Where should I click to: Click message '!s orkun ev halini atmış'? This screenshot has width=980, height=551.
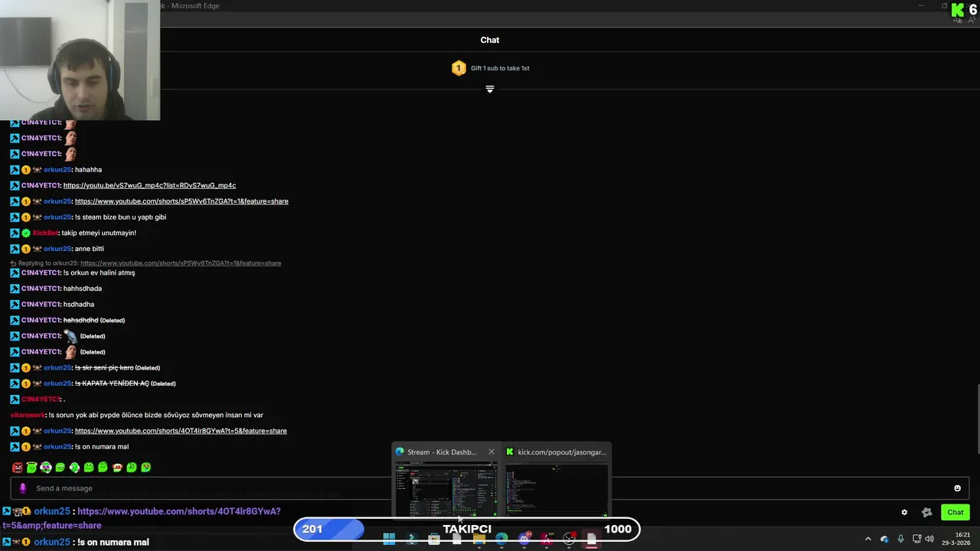point(99,272)
